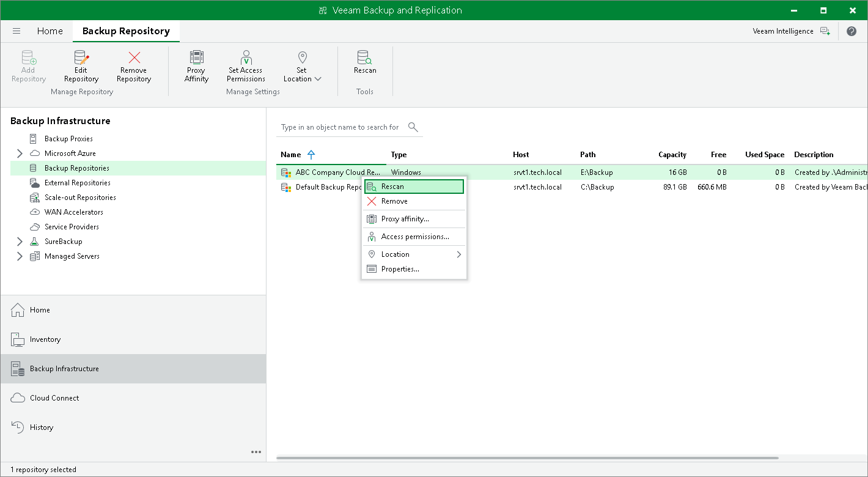
Task: Click the Backup Proxies tree icon
Action: click(34, 139)
